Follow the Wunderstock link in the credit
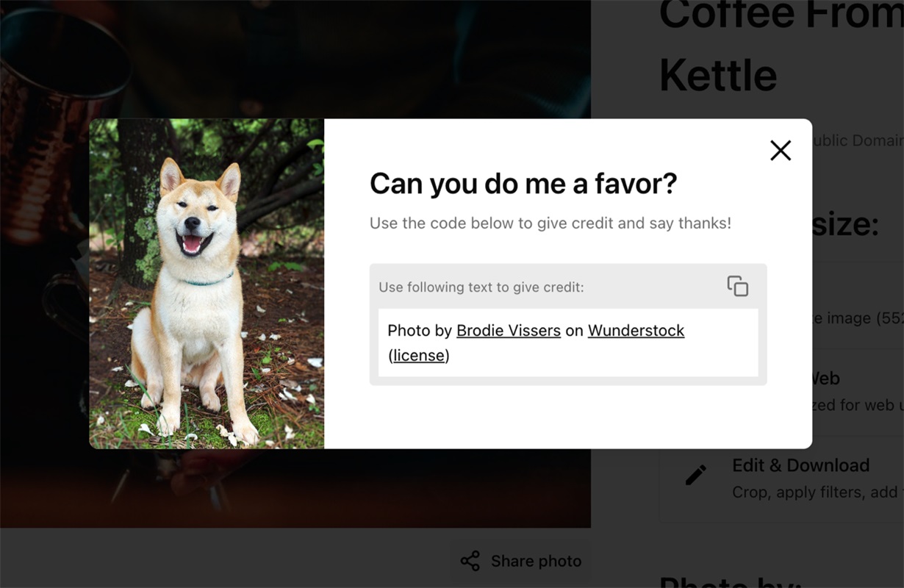Image resolution: width=904 pixels, height=588 pixels. point(636,331)
